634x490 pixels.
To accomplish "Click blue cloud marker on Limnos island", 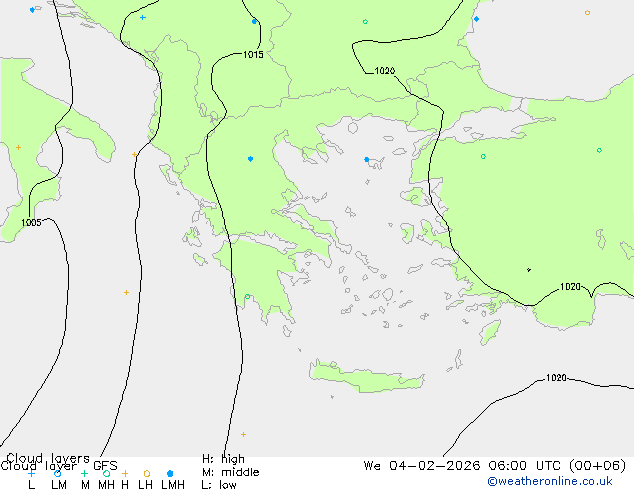I will coord(366,160).
